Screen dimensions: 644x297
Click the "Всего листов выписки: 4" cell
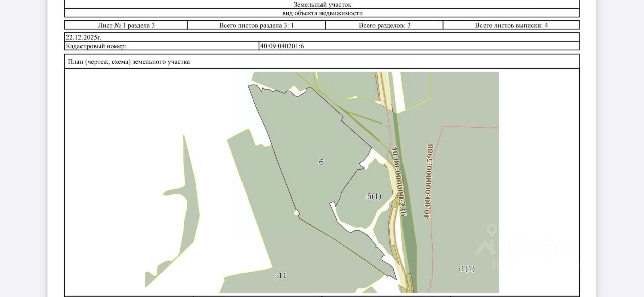click(511, 25)
